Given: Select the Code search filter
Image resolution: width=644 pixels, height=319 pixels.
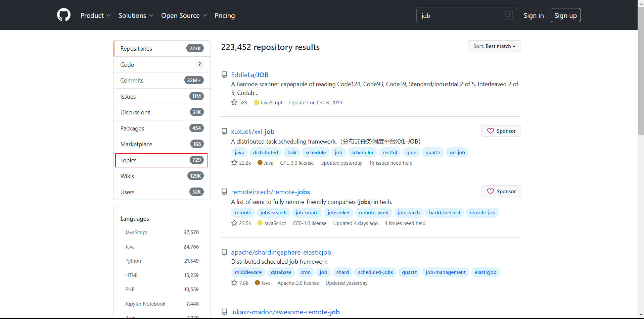Looking at the screenshot, I should tap(162, 64).
